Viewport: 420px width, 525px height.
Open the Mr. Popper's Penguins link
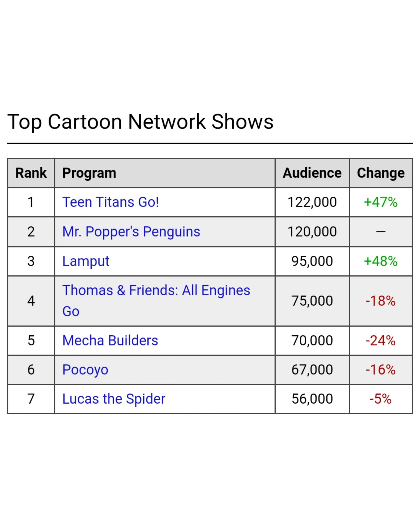click(x=131, y=232)
